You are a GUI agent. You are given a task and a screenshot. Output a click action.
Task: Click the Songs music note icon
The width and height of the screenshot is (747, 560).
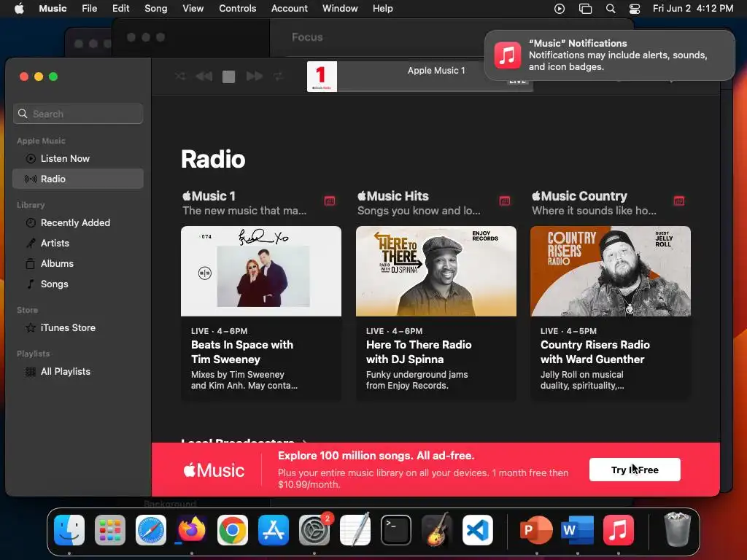click(x=31, y=284)
